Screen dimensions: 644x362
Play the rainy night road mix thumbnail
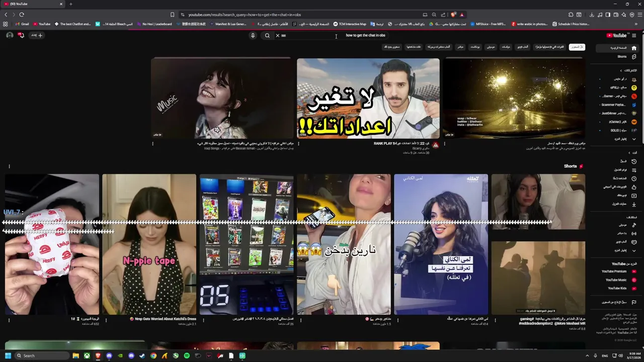tap(514, 98)
